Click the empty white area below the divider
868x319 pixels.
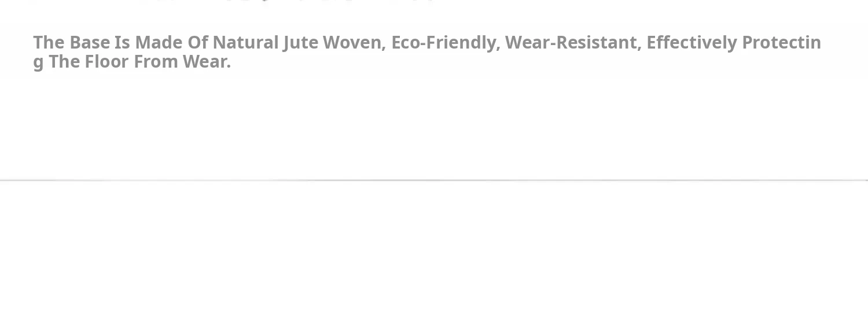[x=434, y=254]
